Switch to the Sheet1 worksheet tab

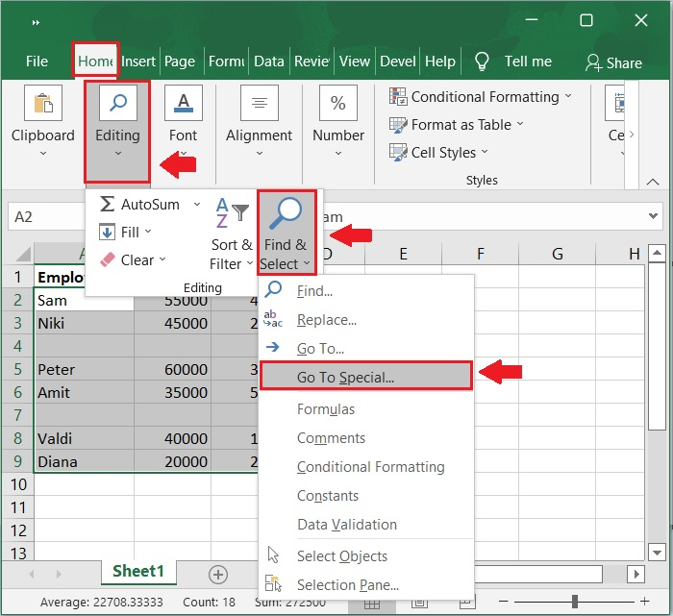click(x=138, y=572)
